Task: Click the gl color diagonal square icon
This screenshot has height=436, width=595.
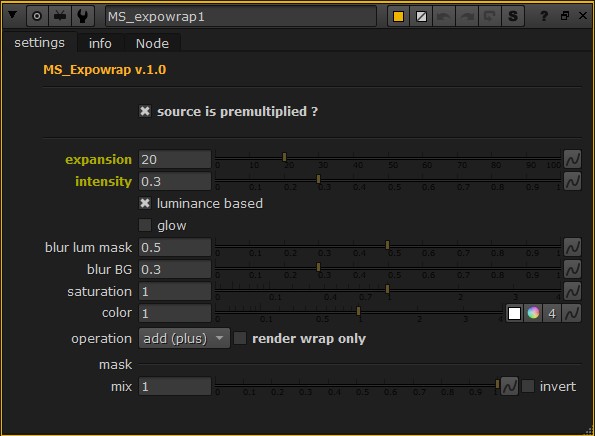Action: point(421,16)
